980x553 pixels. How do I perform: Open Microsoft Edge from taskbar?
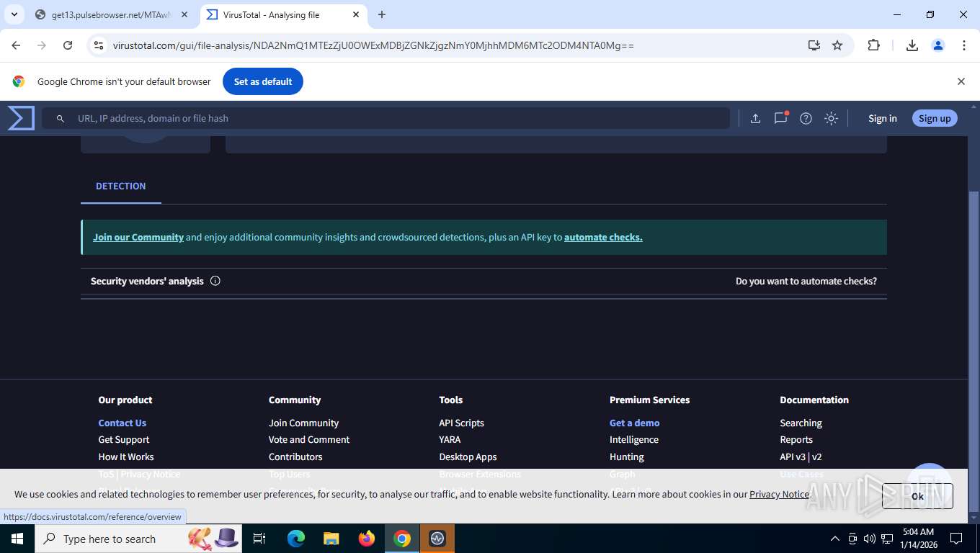pos(295,539)
